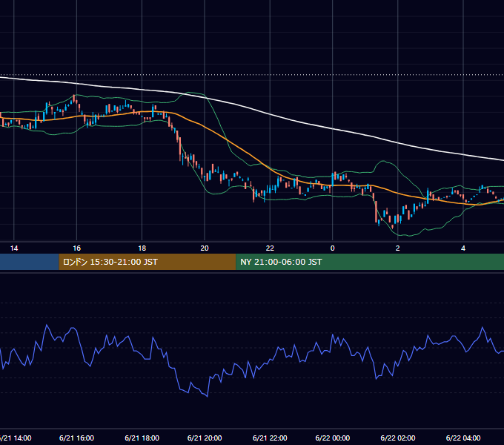Click the 0 hour axis label
The height and width of the screenshot is (445, 504).
(332, 248)
